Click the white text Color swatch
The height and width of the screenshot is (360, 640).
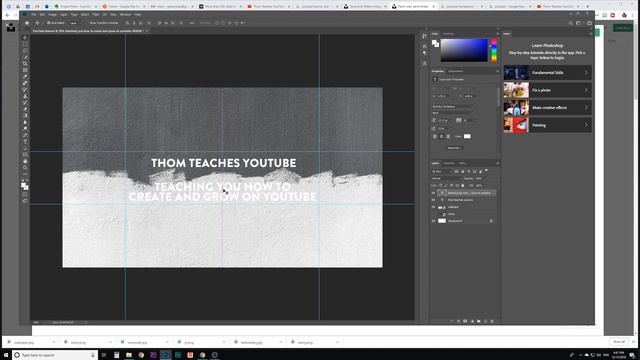[467, 136]
